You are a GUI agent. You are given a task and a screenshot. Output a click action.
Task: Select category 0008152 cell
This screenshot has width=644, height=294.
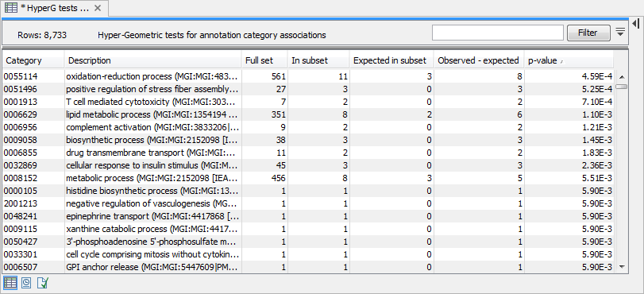point(33,179)
